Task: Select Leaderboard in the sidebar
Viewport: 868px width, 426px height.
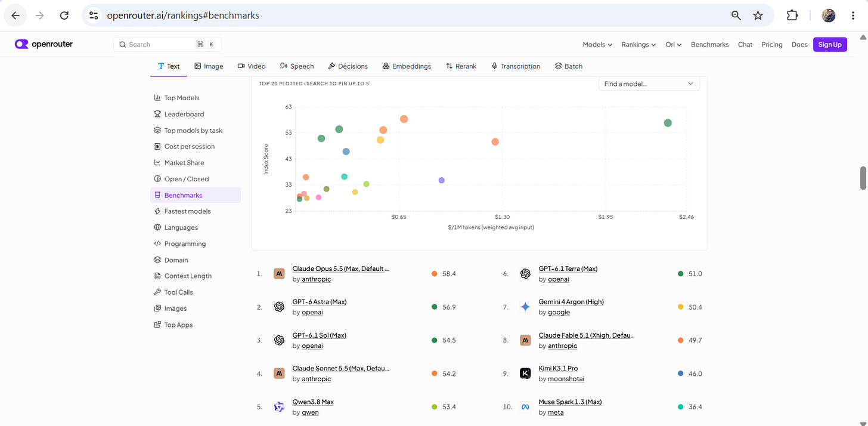Action: coord(184,114)
